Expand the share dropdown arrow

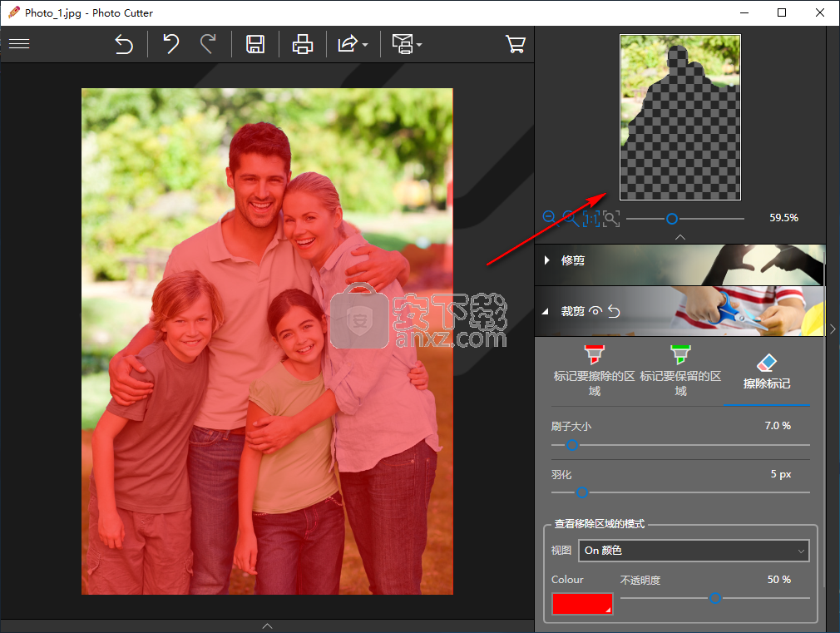365,44
